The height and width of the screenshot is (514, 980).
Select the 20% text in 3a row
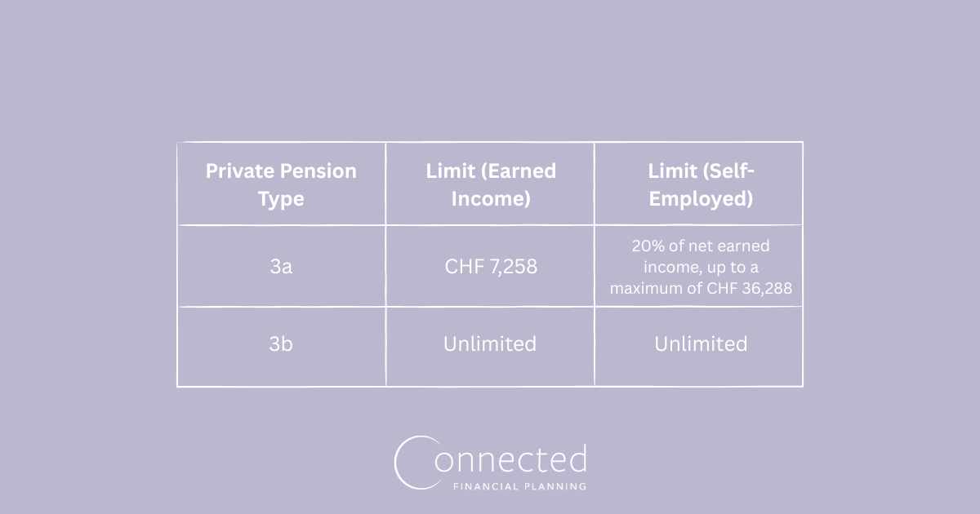[644, 246]
